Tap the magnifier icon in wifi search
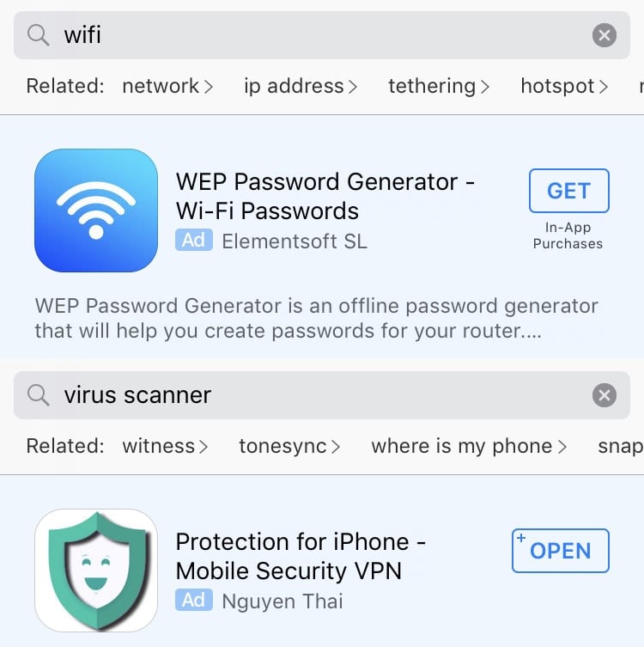This screenshot has width=644, height=647. pyautogui.click(x=38, y=35)
